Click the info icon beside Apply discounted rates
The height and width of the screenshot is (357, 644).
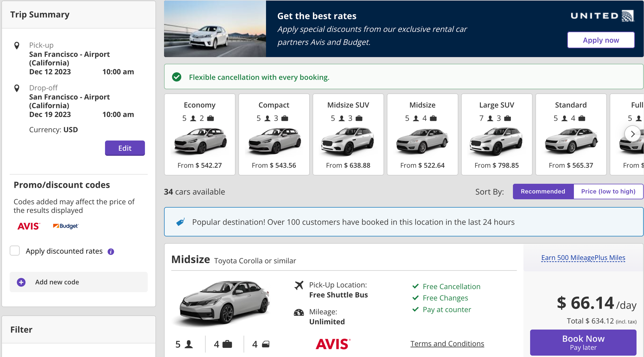tap(110, 251)
